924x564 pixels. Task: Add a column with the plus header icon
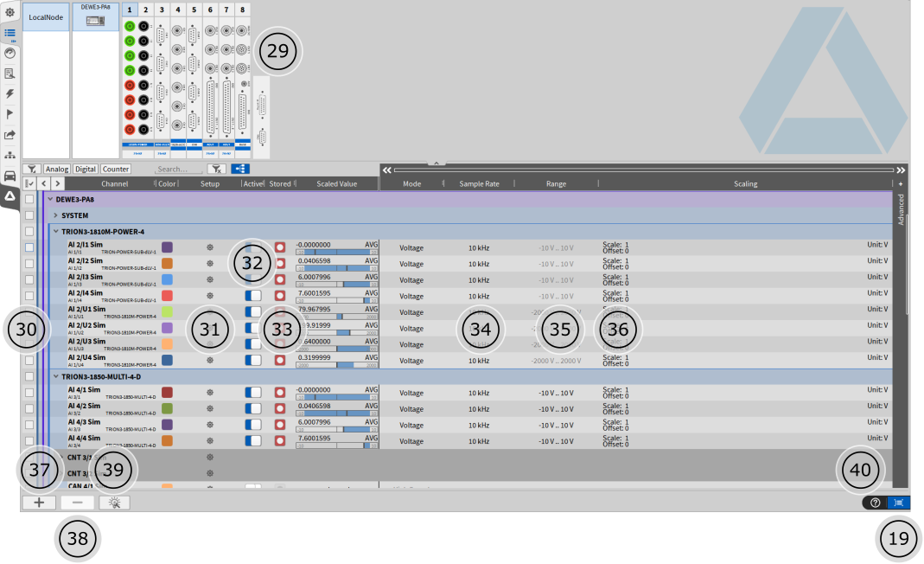tap(901, 184)
